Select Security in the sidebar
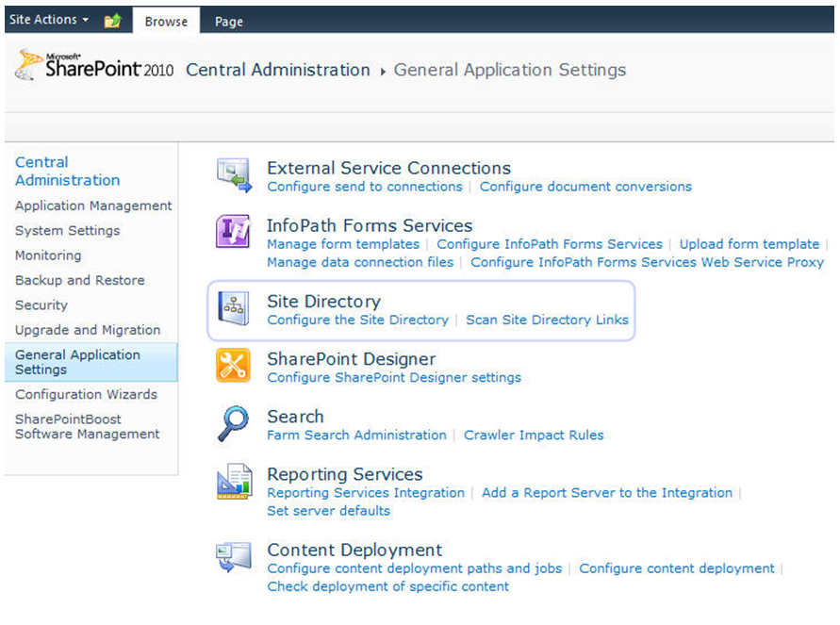The height and width of the screenshot is (625, 840). 41,304
